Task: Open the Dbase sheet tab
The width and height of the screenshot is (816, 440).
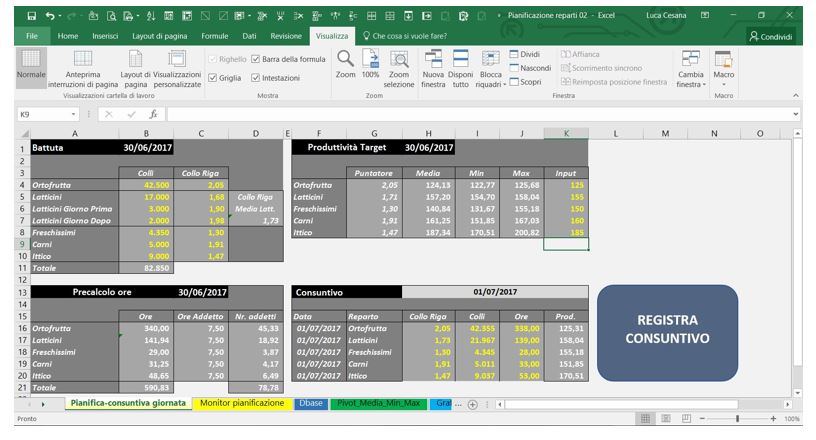Action: pos(311,404)
